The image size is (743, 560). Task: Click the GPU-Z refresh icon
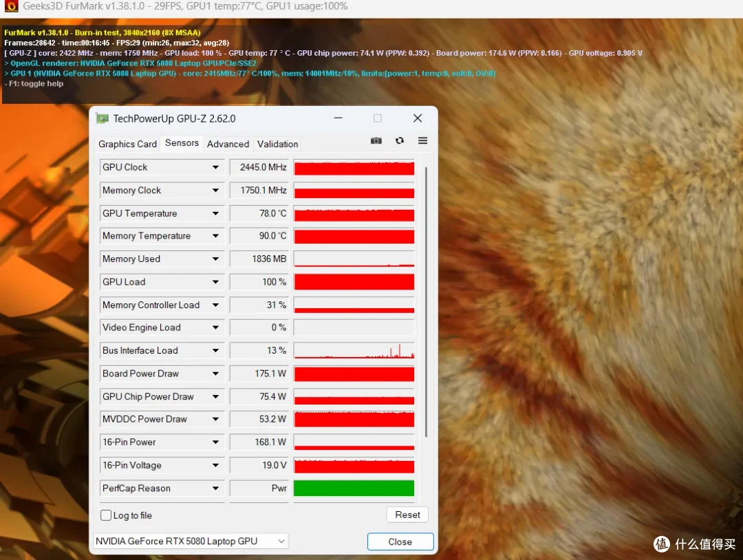coord(400,141)
